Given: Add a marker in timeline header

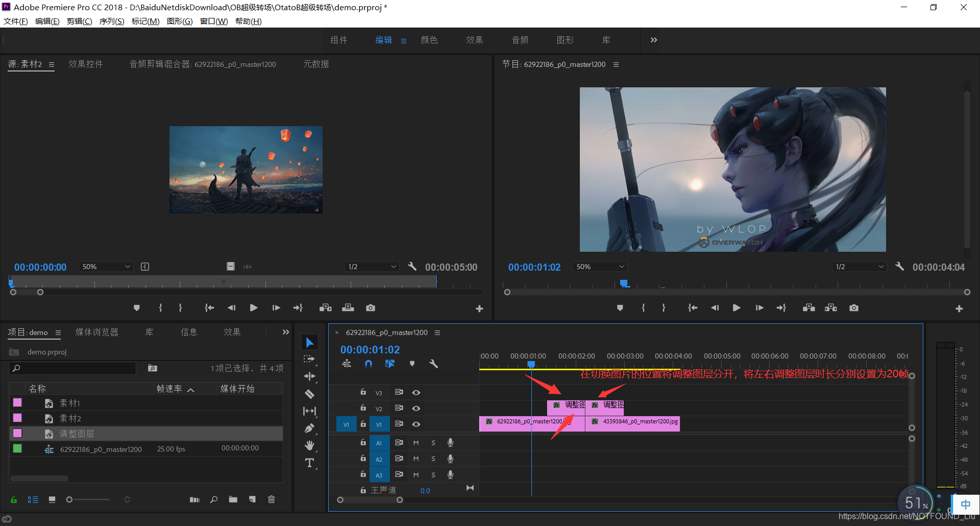Looking at the screenshot, I should [x=412, y=364].
